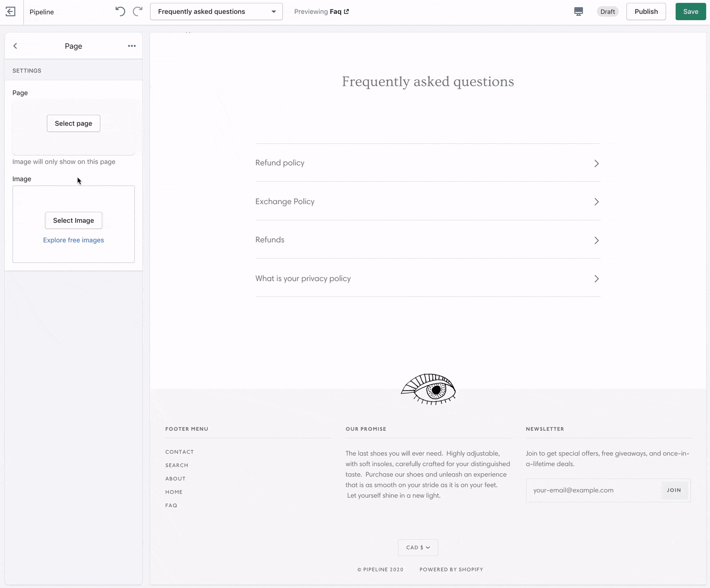Click the Select page button
The image size is (710, 588).
pos(74,123)
